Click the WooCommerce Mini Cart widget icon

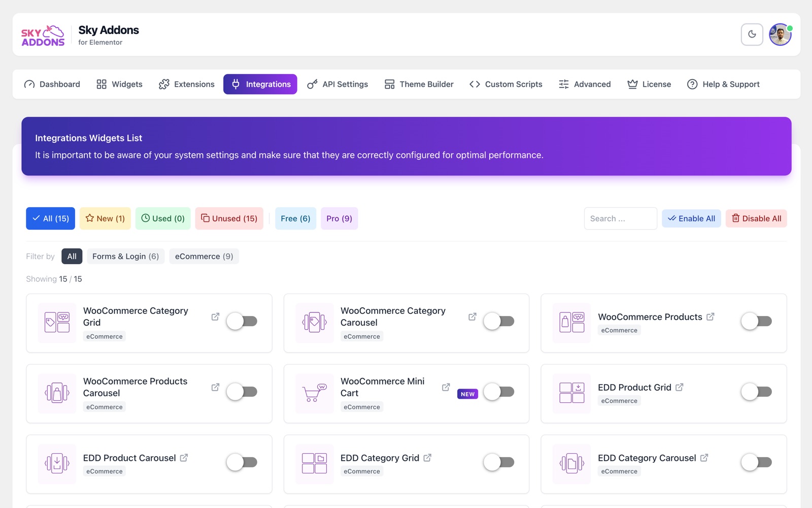[315, 393]
